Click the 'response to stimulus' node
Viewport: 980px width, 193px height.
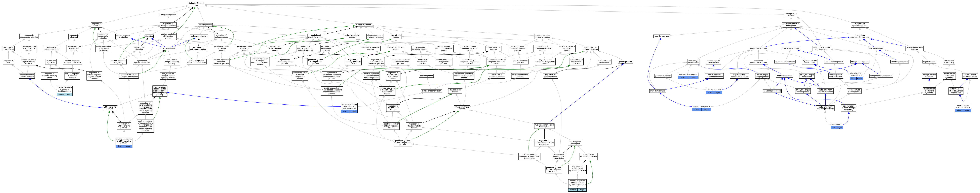pyautogui.click(x=97, y=25)
